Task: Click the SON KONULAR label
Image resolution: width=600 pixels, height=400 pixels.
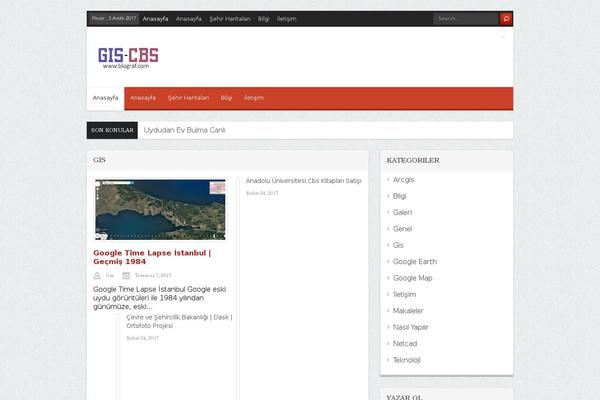Action: pos(112,130)
